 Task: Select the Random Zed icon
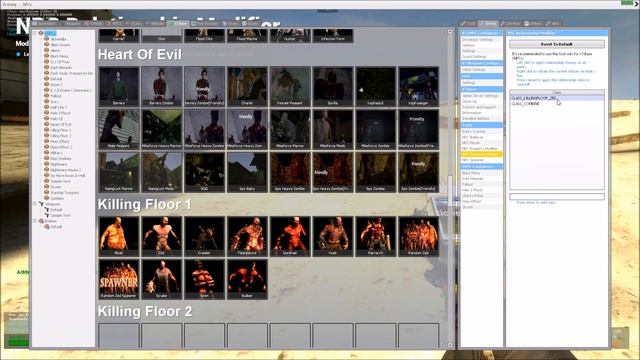click(x=419, y=236)
